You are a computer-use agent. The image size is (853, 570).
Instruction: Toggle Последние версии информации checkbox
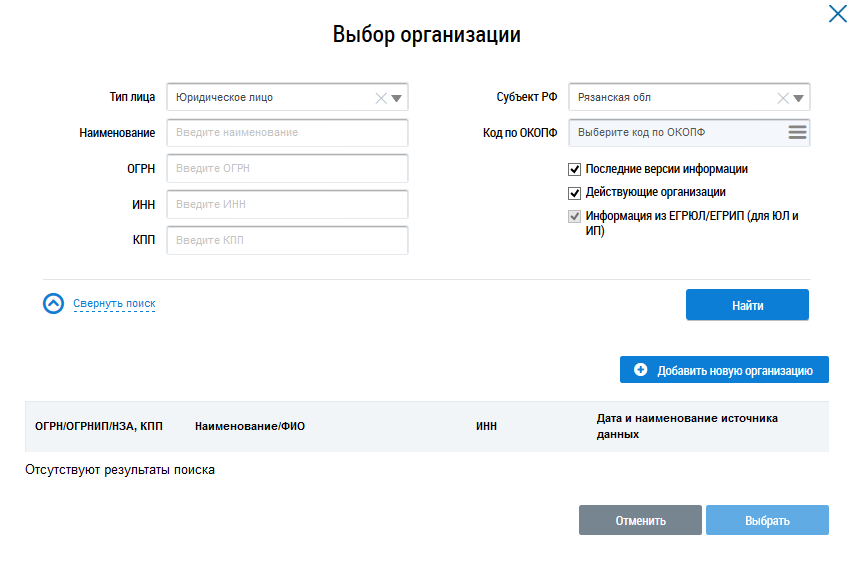pos(574,170)
